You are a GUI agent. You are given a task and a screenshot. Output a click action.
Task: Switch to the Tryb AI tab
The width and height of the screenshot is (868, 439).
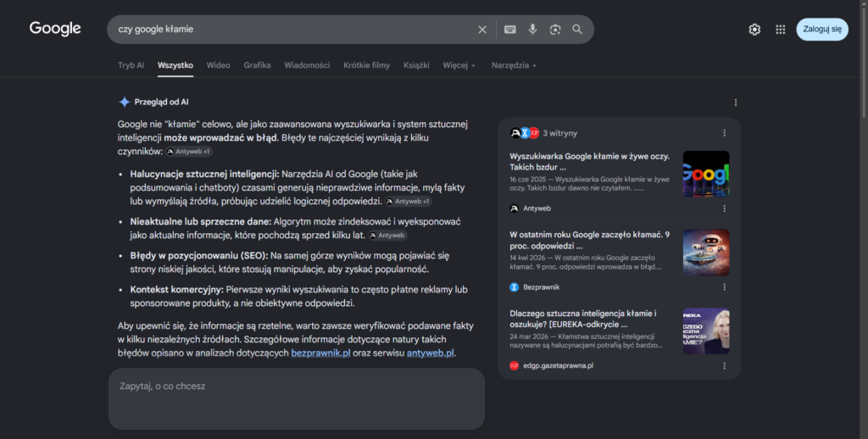click(x=131, y=65)
